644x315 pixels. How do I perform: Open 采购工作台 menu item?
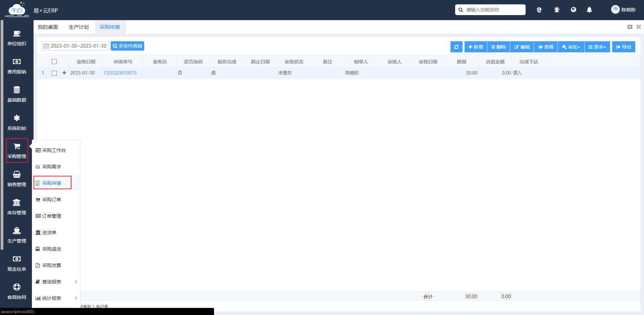point(56,150)
